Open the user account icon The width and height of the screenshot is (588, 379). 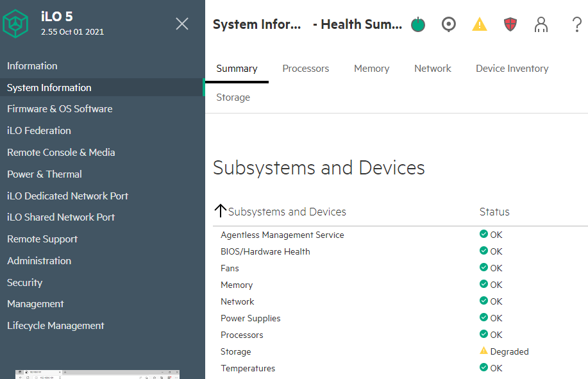coord(541,24)
